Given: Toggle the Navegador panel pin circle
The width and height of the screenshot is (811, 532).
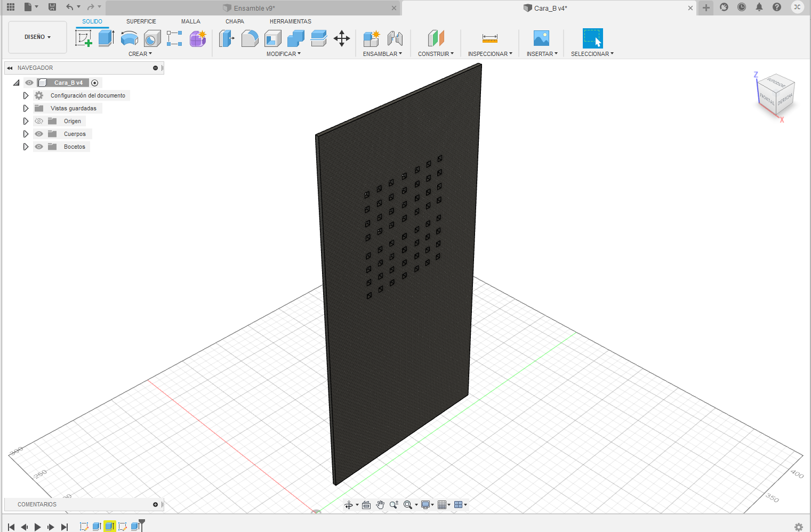Looking at the screenshot, I should [x=155, y=68].
